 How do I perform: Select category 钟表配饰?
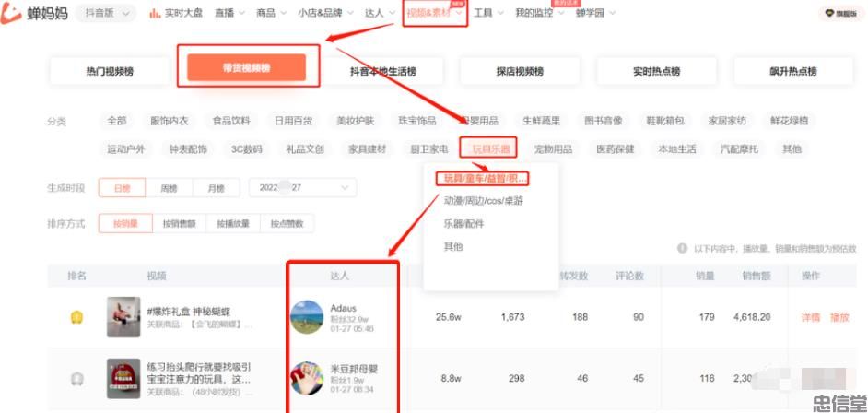point(188,149)
